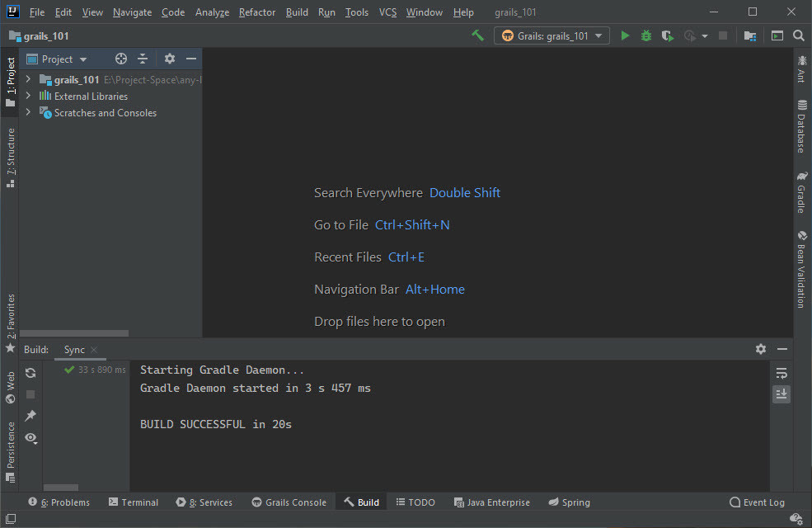812x528 pixels.
Task: Expand External Libraries node
Action: coord(29,96)
